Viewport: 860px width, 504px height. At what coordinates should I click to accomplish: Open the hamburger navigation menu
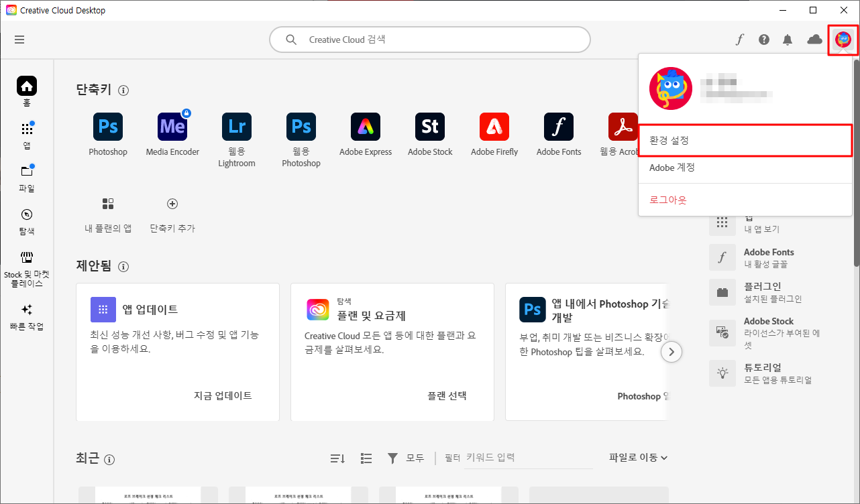[19, 40]
